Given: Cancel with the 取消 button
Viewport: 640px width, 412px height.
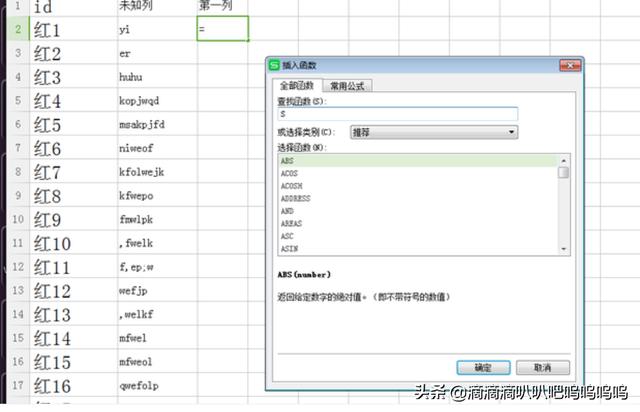Looking at the screenshot, I should point(543,367).
